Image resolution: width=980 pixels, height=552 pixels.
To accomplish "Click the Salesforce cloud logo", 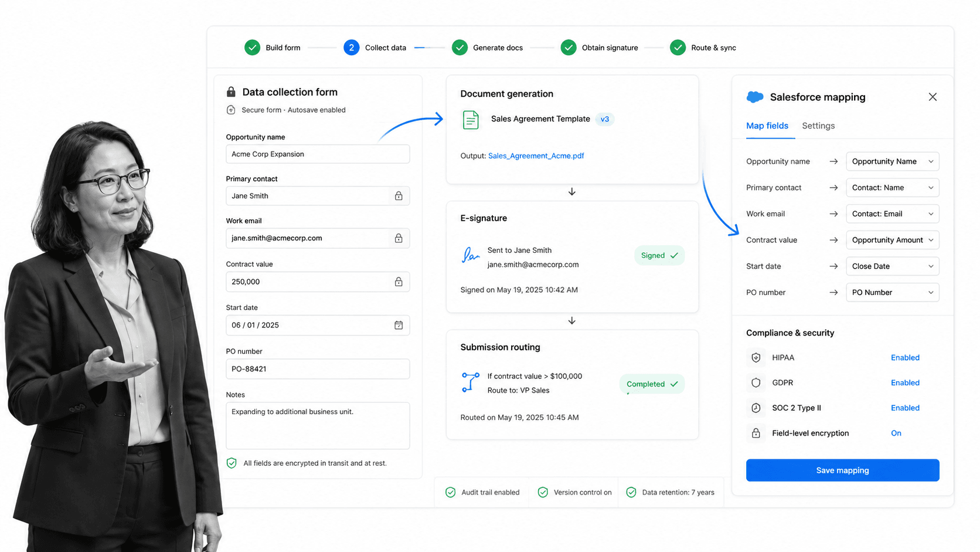I will (755, 97).
